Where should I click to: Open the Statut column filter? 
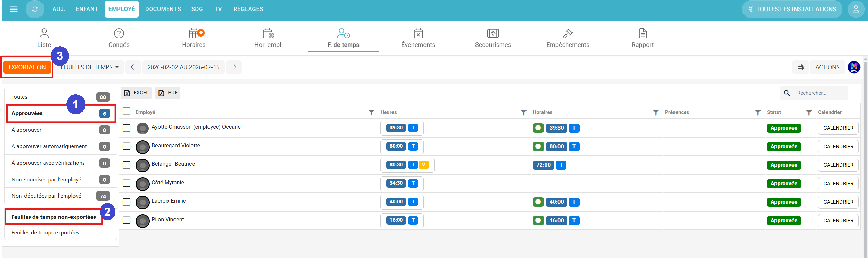click(x=809, y=112)
